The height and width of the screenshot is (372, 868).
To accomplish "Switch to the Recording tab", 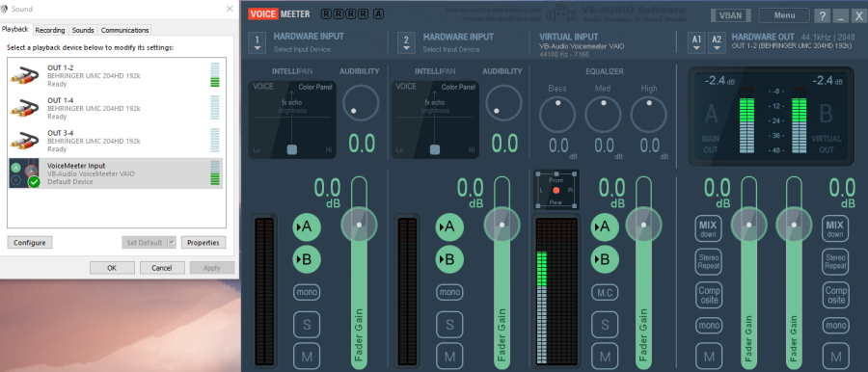I will [50, 30].
